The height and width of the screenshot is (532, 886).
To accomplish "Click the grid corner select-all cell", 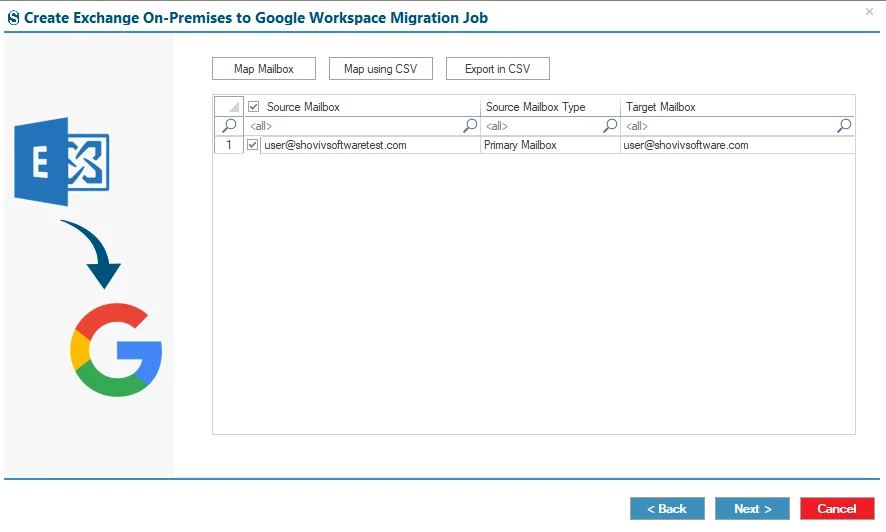I will pos(229,107).
